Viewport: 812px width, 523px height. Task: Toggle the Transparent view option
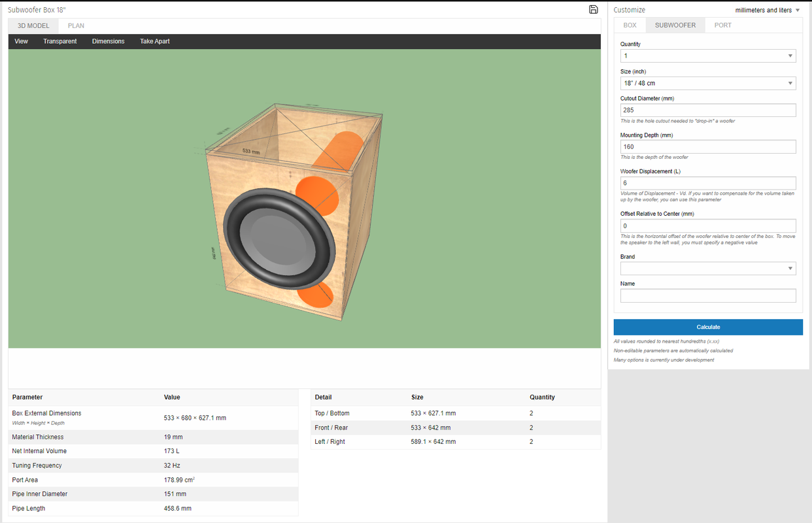coord(60,41)
